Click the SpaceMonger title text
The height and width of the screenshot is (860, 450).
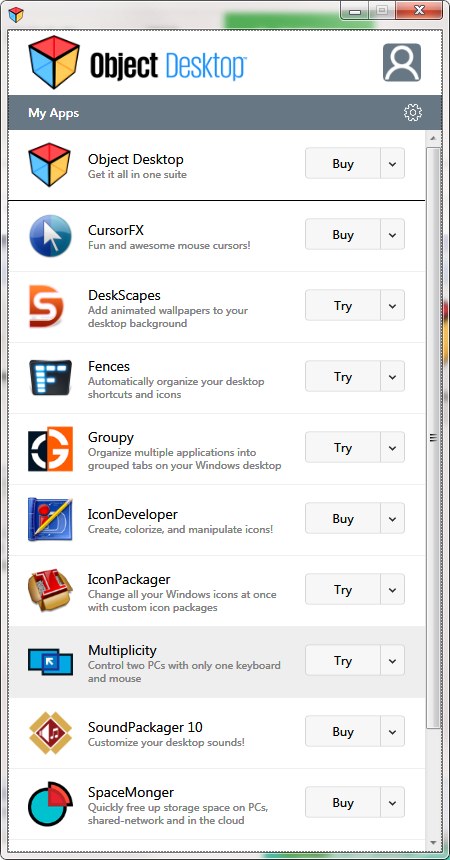131,793
